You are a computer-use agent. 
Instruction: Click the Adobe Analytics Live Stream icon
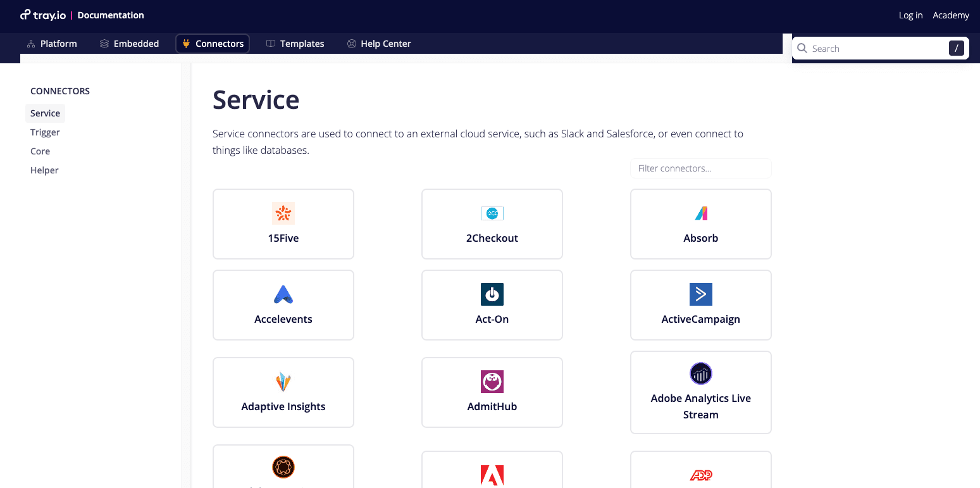(701, 373)
